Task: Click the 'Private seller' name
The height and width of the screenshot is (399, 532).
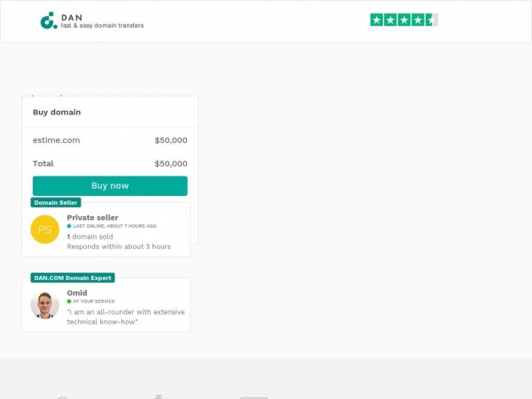Action: (x=92, y=217)
